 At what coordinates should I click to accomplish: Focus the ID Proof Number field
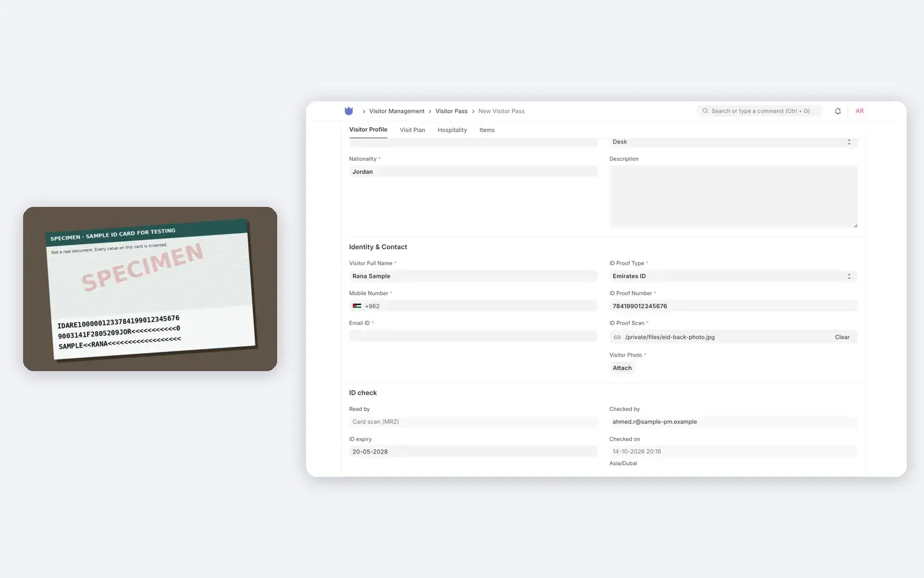click(x=733, y=306)
